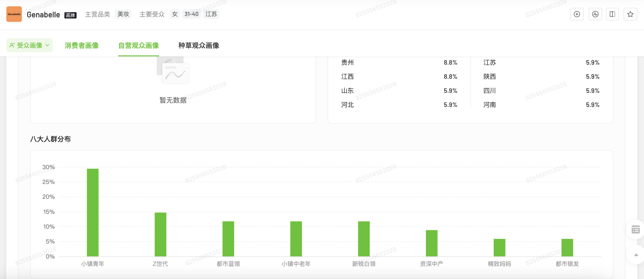The height and width of the screenshot is (279, 644).
Task: Switch to the 消费者画像 tab
Action: [x=81, y=45]
